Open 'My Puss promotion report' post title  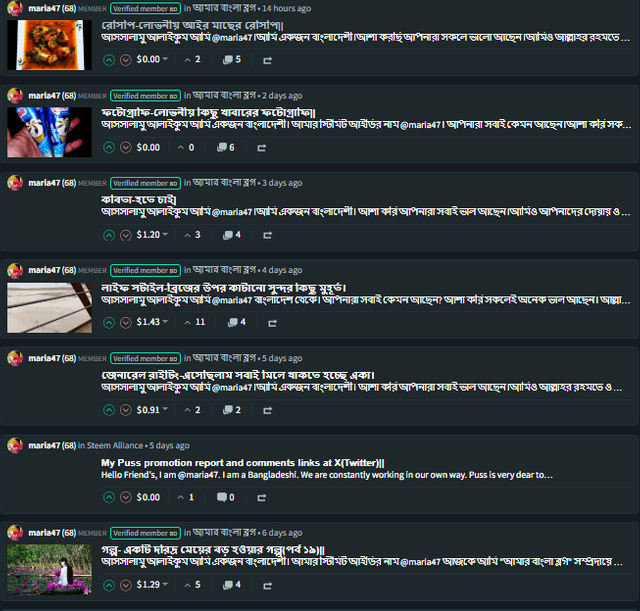(x=243, y=463)
